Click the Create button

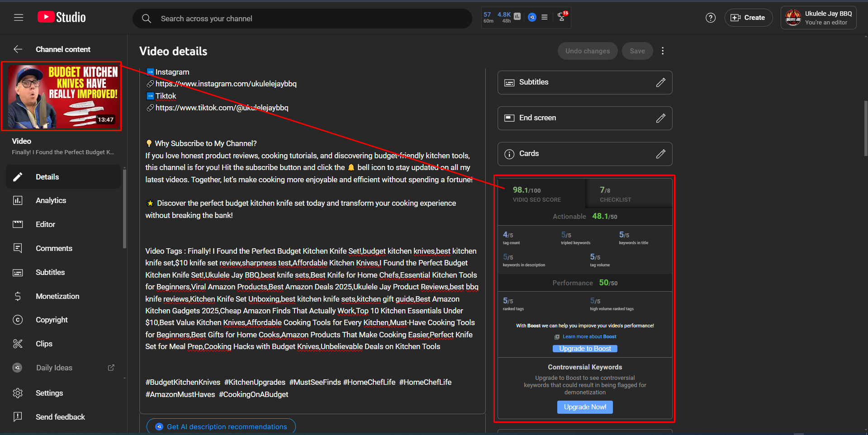(748, 18)
